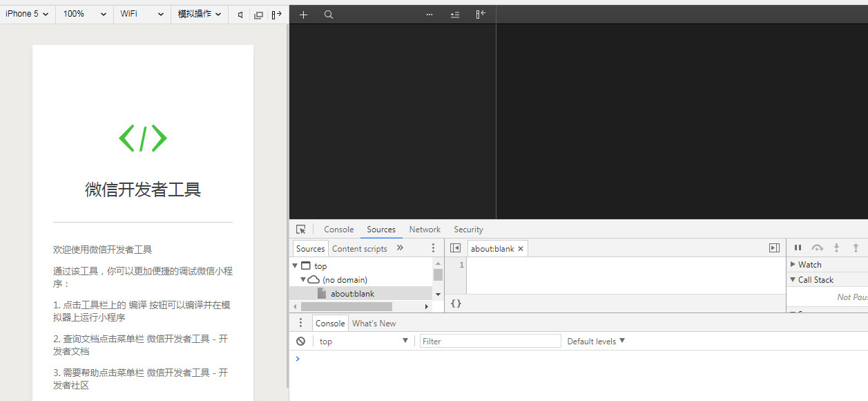868x401 pixels.
Task: Open the Security tab
Action: coord(468,230)
